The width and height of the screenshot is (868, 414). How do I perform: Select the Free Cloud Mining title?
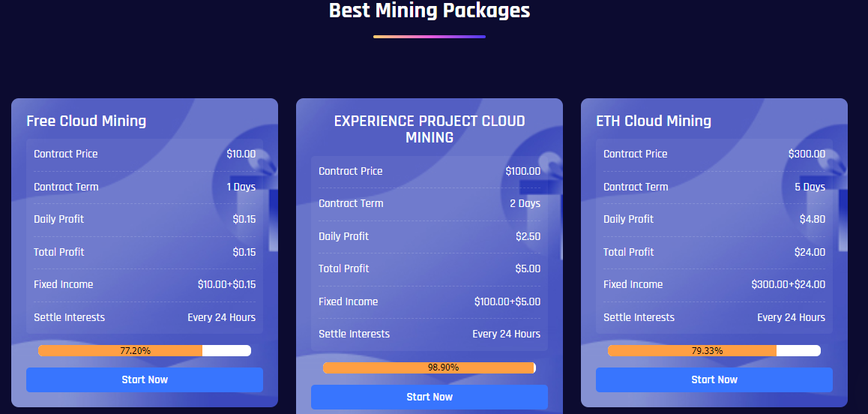click(x=86, y=121)
